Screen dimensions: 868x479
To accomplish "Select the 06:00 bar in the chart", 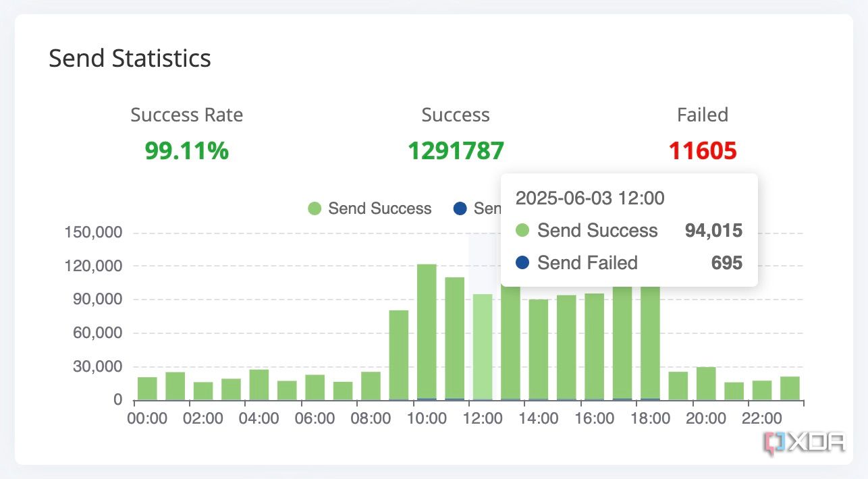I will (315, 388).
